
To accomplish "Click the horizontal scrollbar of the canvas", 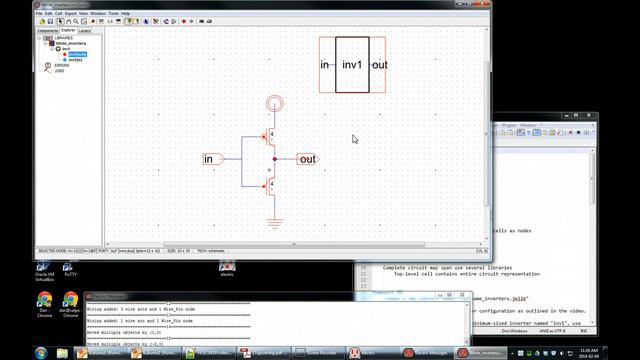I will click(x=294, y=244).
